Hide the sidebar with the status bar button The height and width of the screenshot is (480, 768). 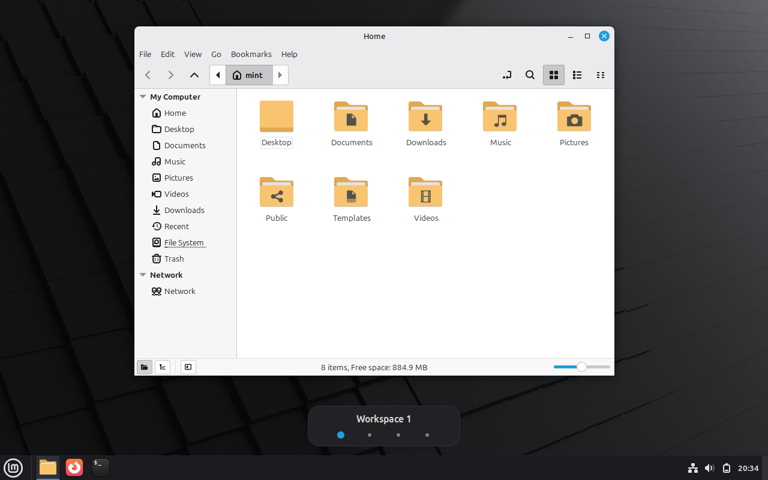pos(188,367)
